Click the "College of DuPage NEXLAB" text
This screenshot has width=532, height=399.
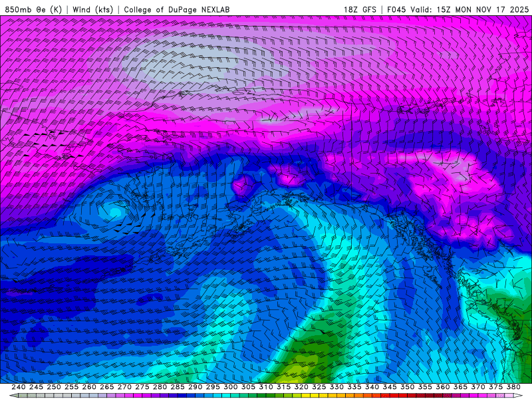point(177,9)
